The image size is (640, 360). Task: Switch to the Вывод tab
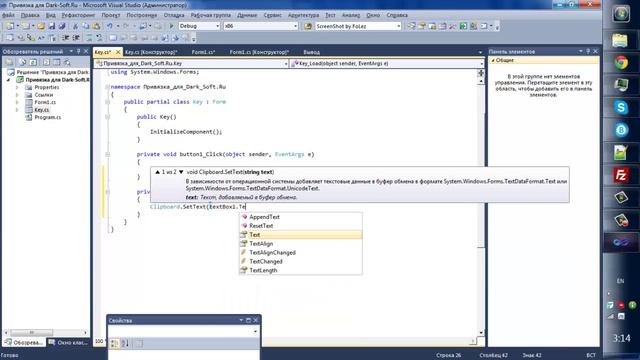pos(311,52)
